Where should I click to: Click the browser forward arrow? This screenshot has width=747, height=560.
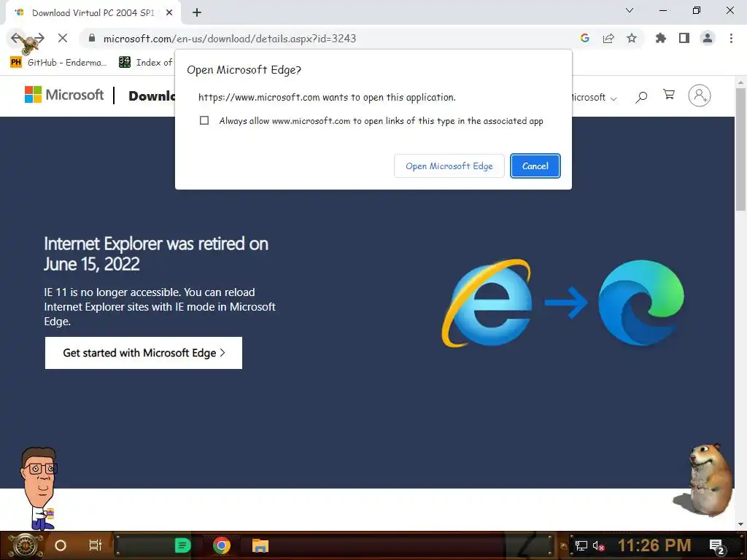(39, 38)
